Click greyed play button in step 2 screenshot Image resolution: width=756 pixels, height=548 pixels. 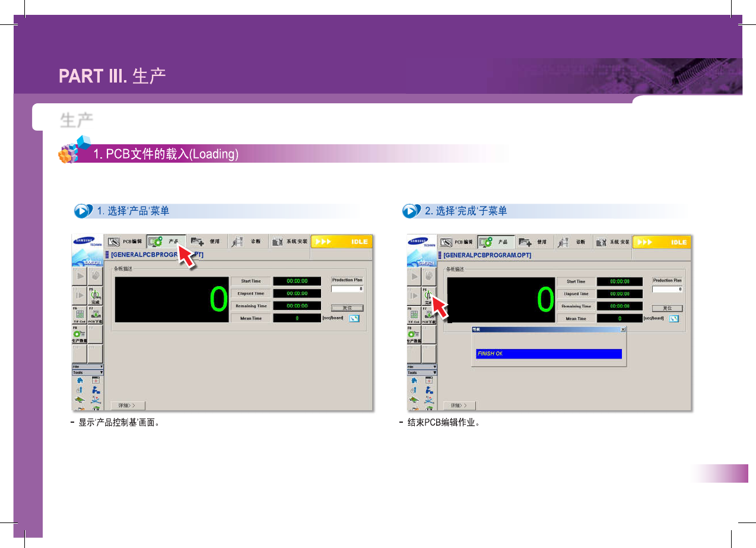click(x=414, y=277)
